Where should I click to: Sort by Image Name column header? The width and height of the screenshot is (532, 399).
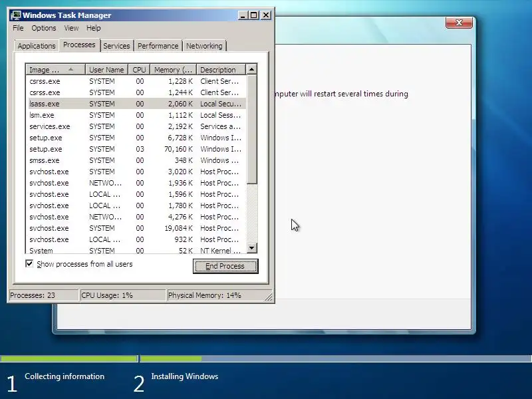pos(55,70)
